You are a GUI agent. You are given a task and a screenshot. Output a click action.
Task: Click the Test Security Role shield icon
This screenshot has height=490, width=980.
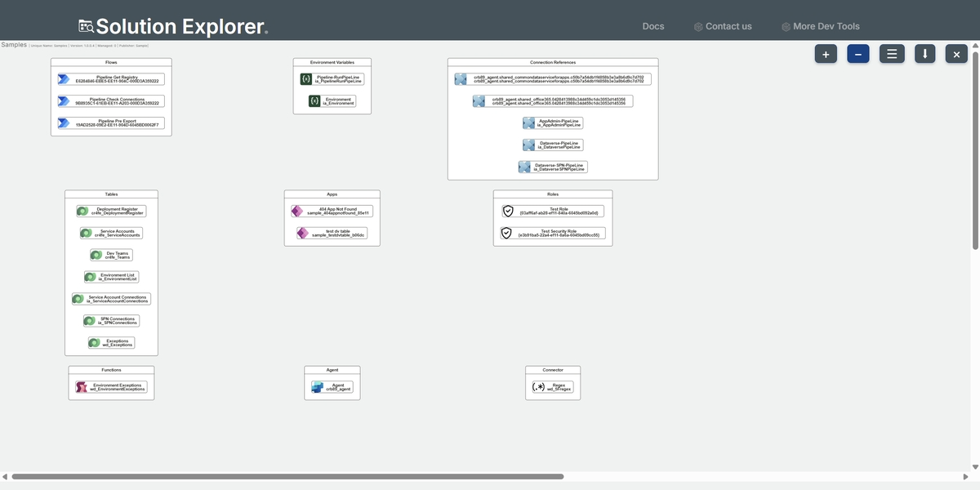tap(506, 234)
